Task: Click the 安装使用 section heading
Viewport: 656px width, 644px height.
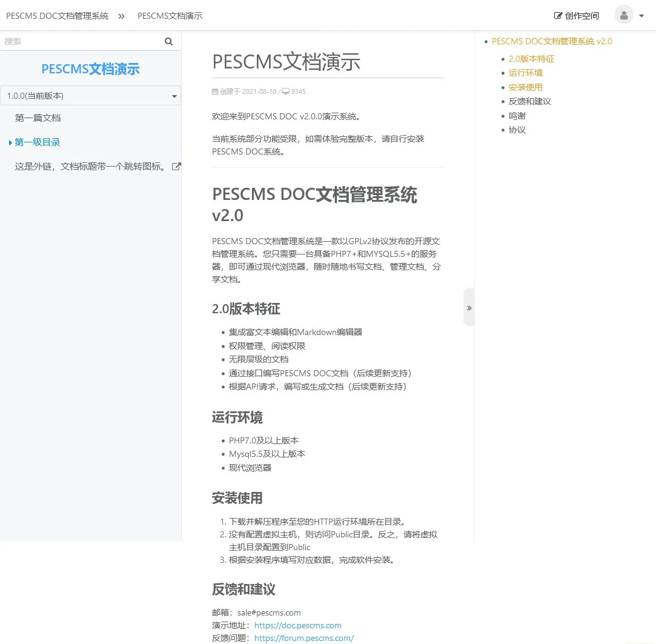Action: [237, 498]
